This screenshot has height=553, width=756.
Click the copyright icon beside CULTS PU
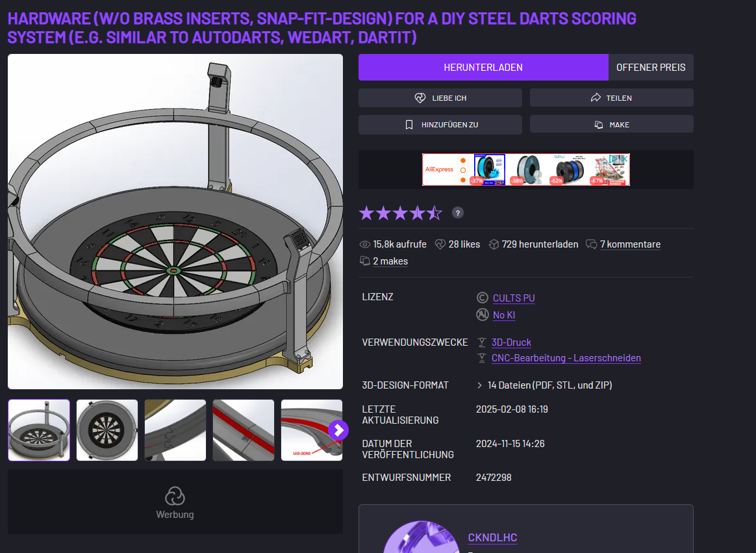[x=482, y=298]
